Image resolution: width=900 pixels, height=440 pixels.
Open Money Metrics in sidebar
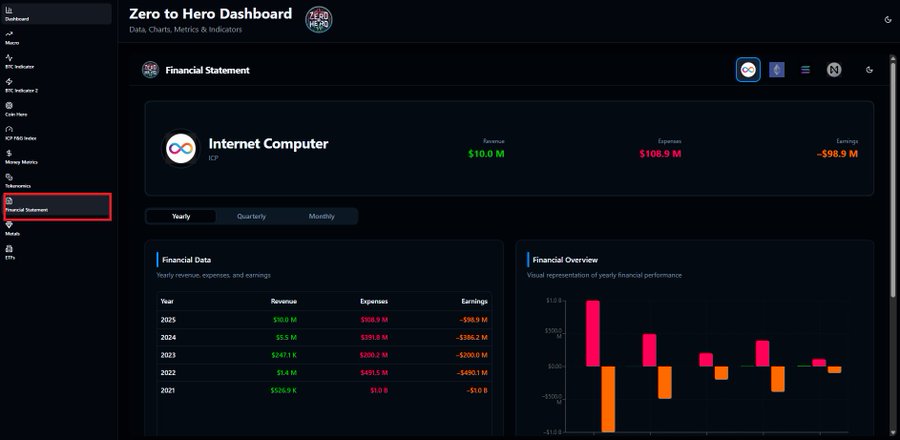pos(56,158)
